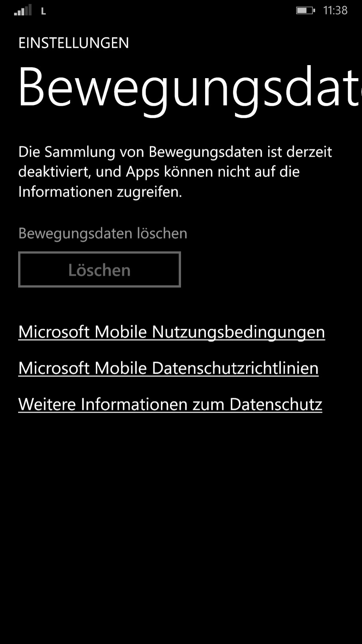This screenshot has width=362, height=644.
Task: Tap the word Datenschutzrichtlinien in the second link
Action: click(x=235, y=368)
